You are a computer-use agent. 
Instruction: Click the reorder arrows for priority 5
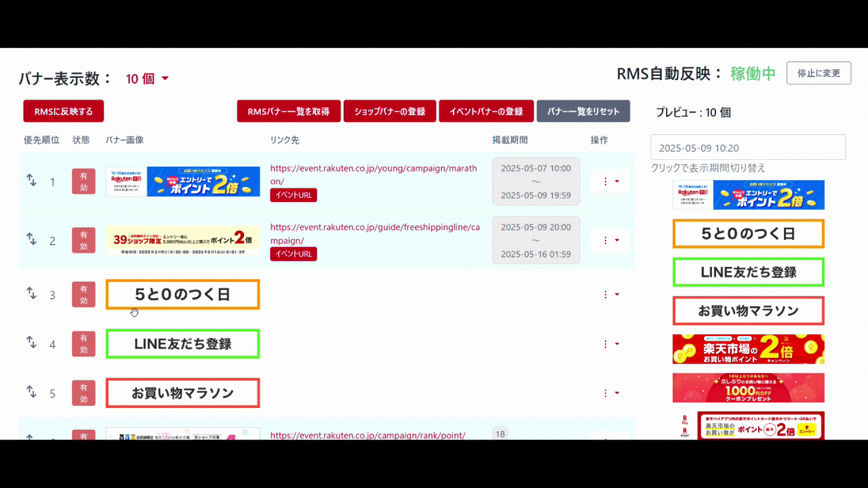[x=31, y=392]
